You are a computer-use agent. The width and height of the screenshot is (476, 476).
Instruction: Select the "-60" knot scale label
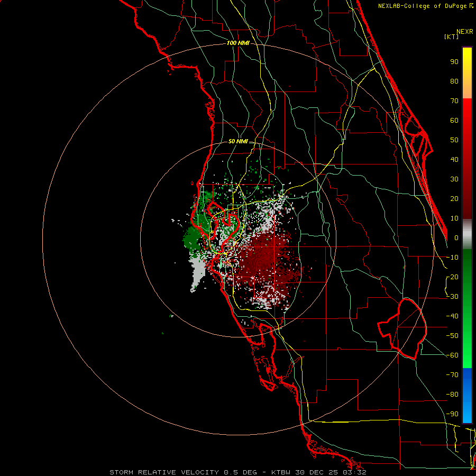[x=452, y=355]
